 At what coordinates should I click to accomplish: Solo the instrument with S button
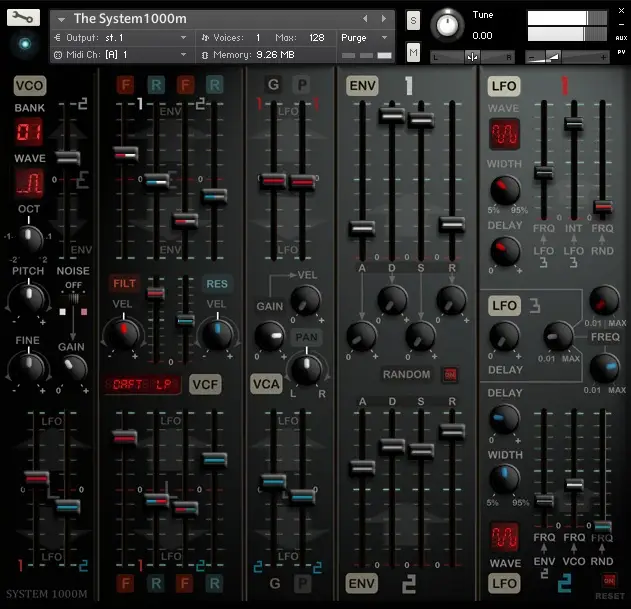point(413,21)
